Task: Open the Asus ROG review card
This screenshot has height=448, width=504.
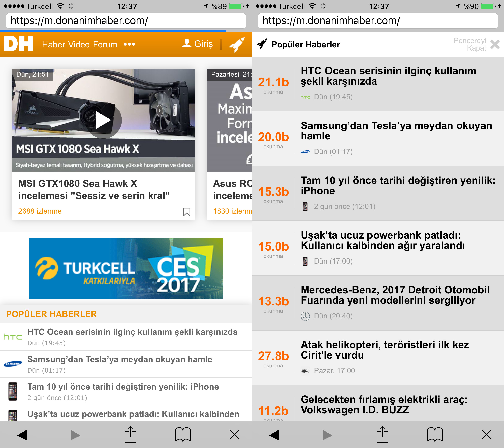Action: pyautogui.click(x=229, y=144)
